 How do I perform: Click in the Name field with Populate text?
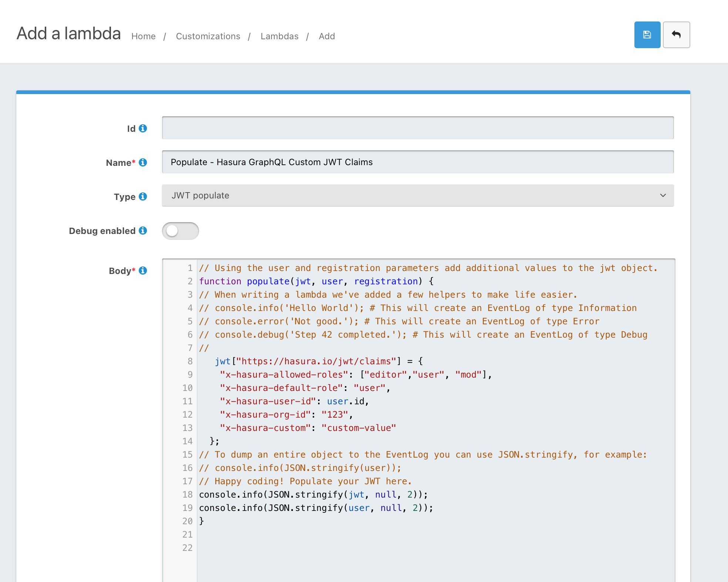[x=418, y=162]
